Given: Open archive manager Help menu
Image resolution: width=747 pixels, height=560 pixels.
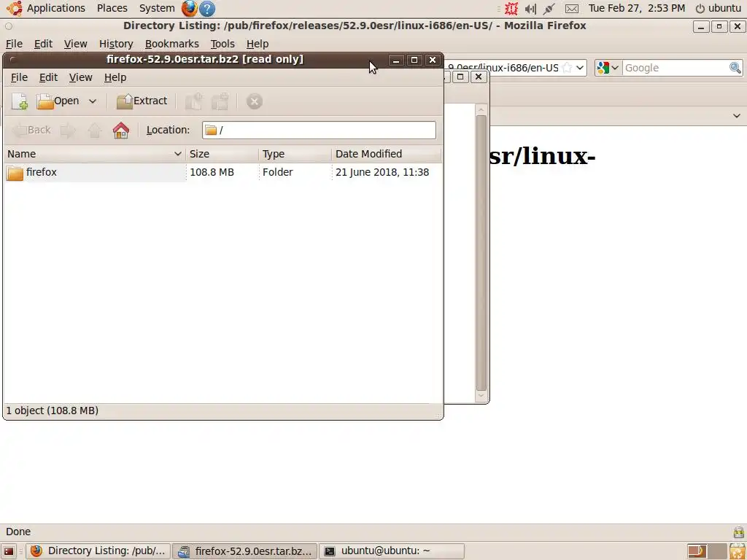Looking at the screenshot, I should pyautogui.click(x=115, y=77).
